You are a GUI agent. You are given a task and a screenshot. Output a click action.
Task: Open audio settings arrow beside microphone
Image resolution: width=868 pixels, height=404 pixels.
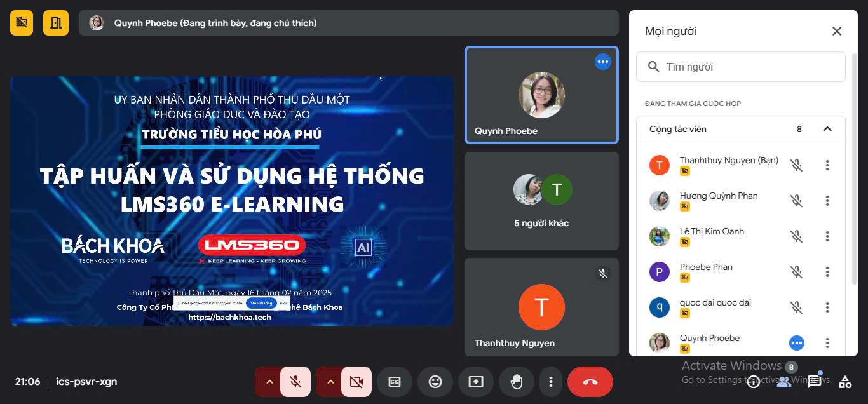[269, 382]
